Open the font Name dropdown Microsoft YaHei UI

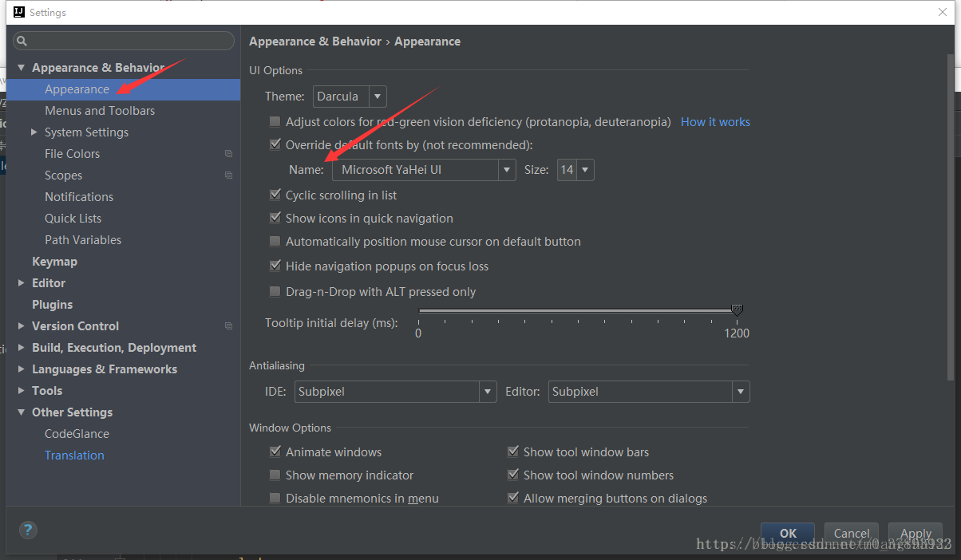pyautogui.click(x=424, y=170)
